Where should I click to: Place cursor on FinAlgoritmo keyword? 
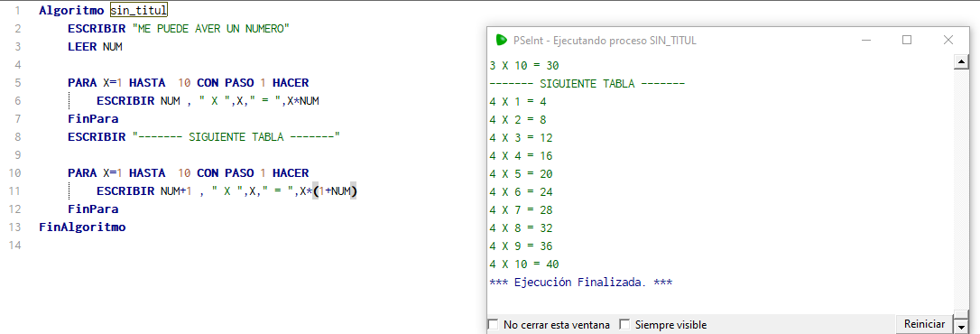click(82, 227)
